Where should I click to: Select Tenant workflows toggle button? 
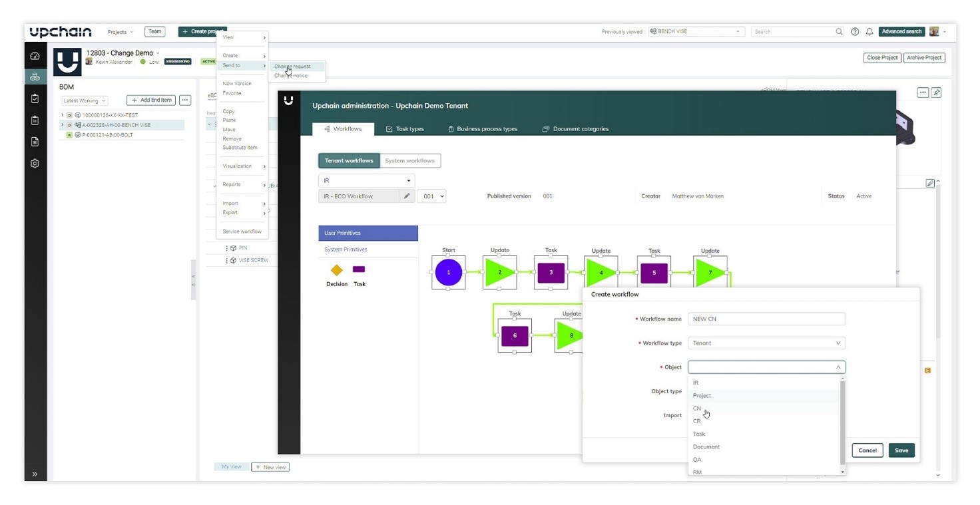(x=349, y=160)
